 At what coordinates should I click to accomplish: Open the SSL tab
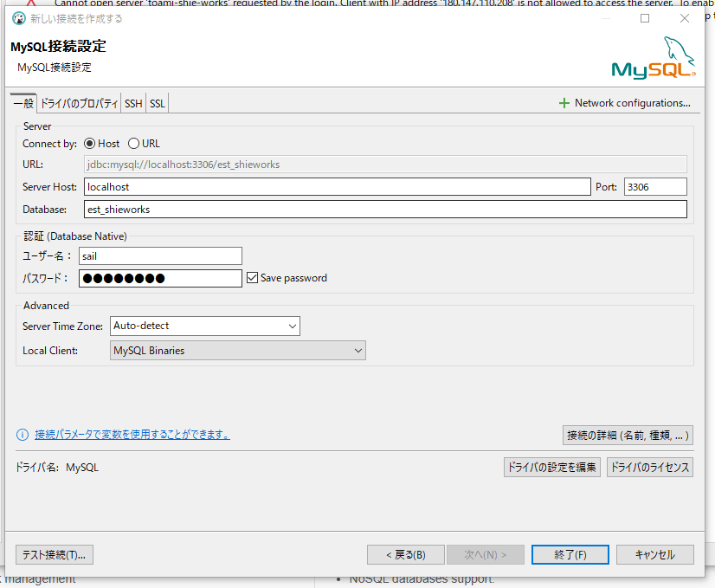[158, 104]
